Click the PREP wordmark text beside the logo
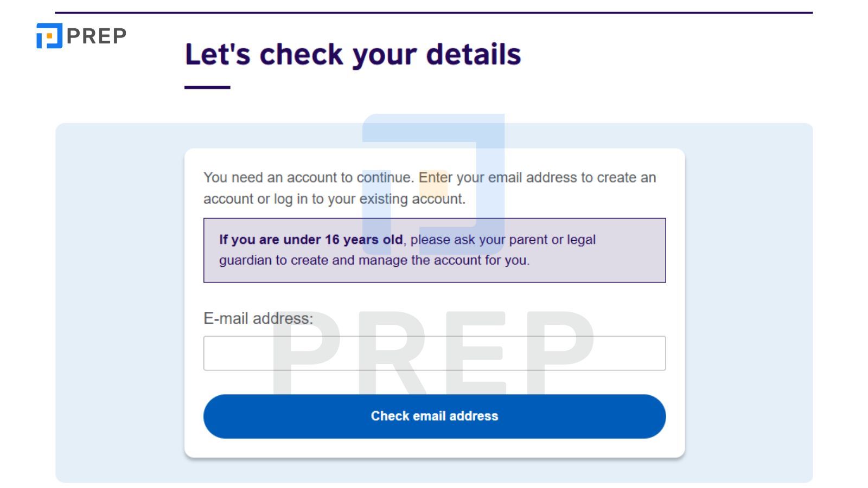The image size is (868, 488). coord(97,36)
